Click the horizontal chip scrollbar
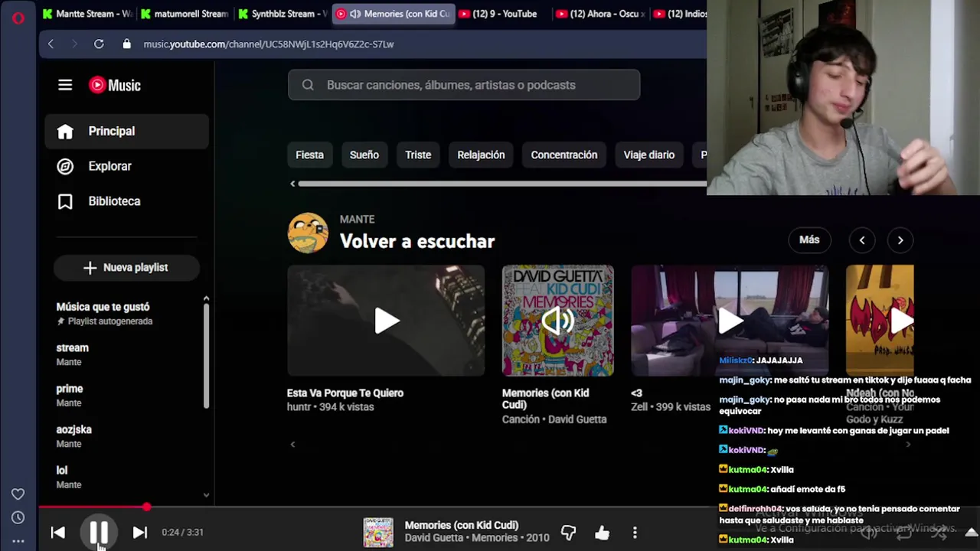Screen dimensions: 980x551 click(502, 184)
